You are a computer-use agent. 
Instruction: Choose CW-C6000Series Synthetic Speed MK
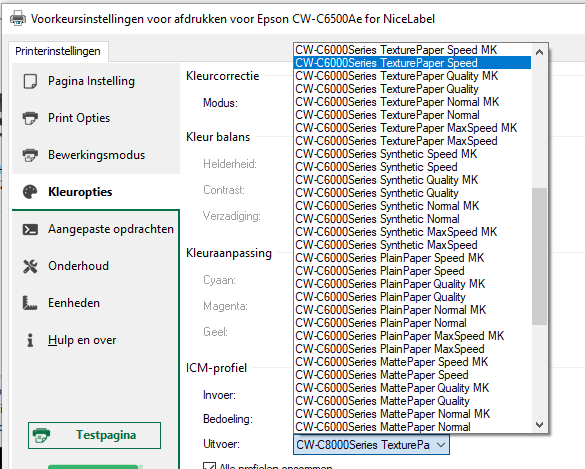tap(413, 154)
